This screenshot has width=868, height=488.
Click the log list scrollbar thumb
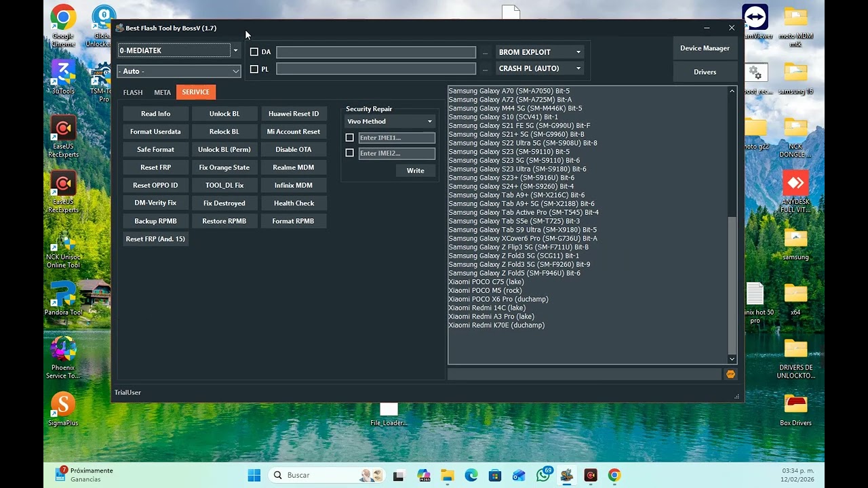(x=732, y=285)
